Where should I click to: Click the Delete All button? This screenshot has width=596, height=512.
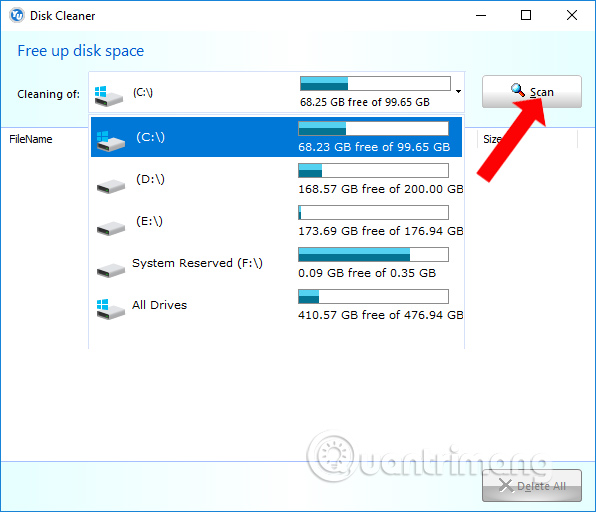tap(531, 485)
